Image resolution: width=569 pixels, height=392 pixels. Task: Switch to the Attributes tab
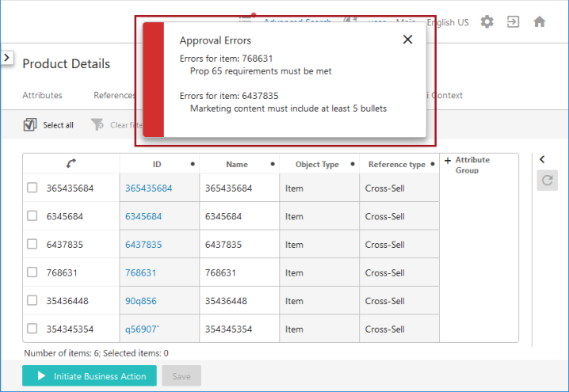(x=42, y=95)
